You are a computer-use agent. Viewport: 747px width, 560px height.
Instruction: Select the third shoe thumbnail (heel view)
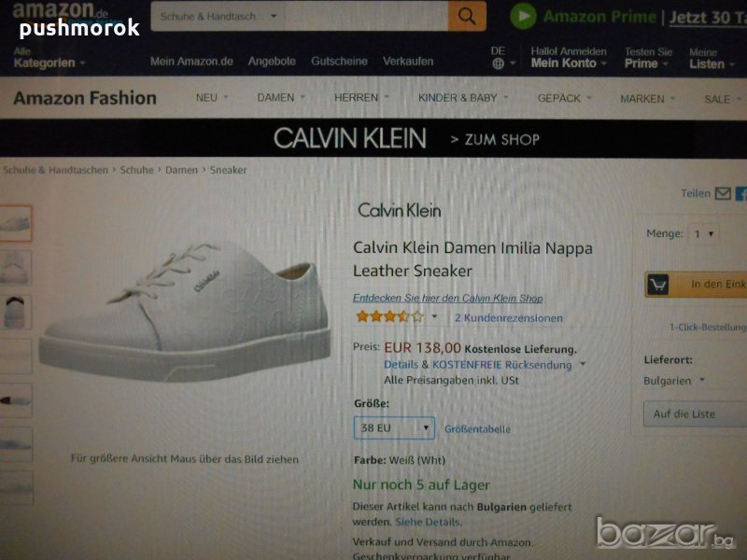pos(15,312)
